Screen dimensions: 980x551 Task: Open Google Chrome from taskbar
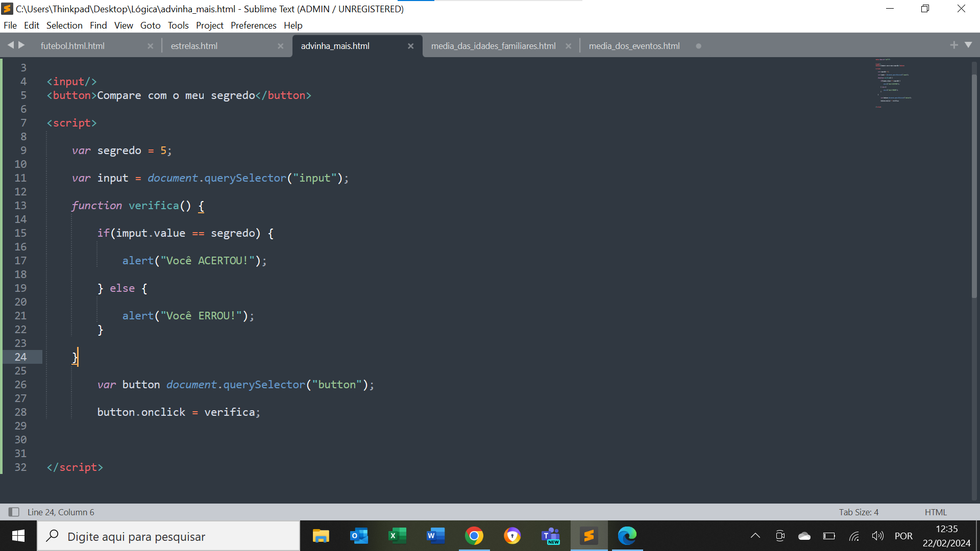[475, 536]
